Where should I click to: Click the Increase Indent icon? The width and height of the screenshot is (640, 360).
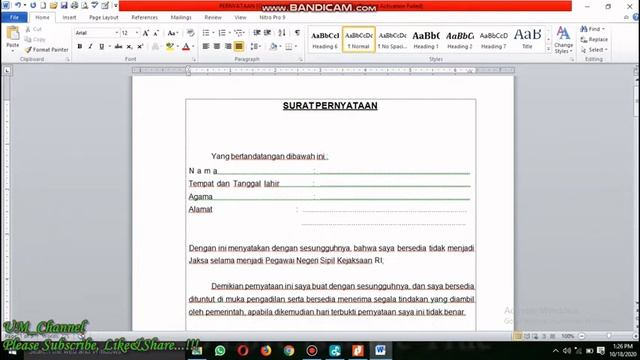pyautogui.click(x=268, y=33)
